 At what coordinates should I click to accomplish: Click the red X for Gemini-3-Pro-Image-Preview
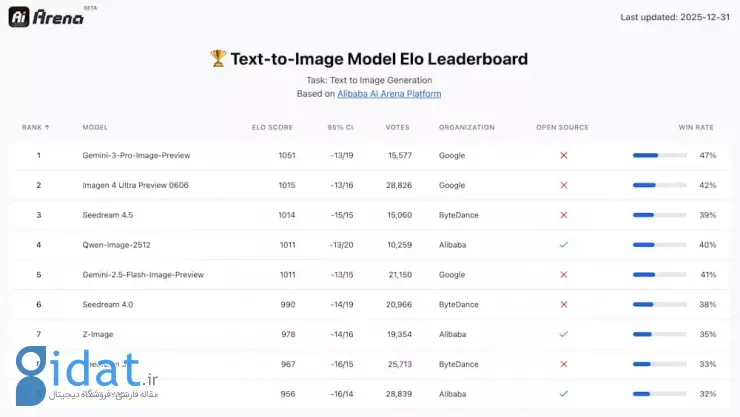coord(563,155)
